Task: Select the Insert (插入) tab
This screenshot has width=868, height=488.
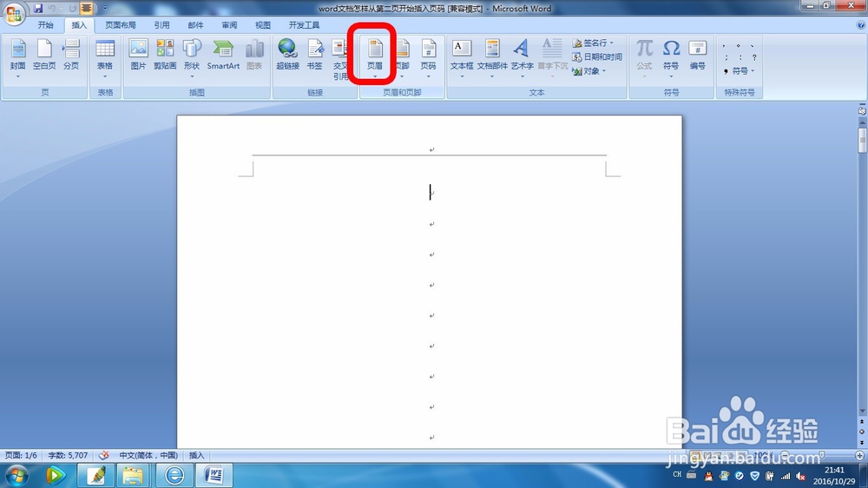Action: click(x=79, y=25)
